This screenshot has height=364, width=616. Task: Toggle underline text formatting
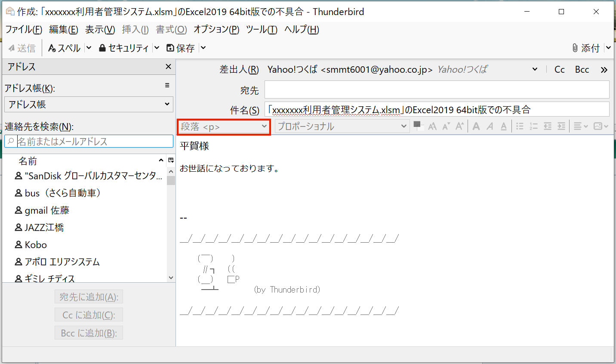tap(504, 126)
